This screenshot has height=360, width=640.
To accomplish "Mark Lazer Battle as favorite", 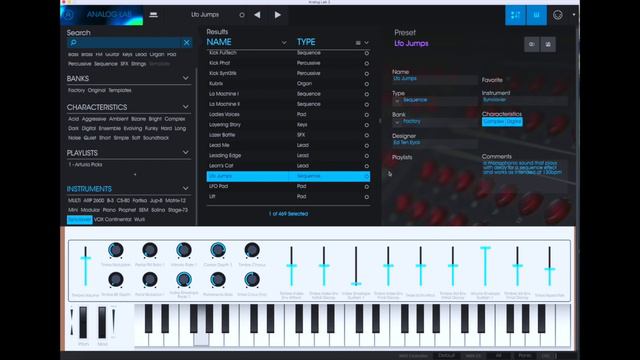I will click(367, 136).
